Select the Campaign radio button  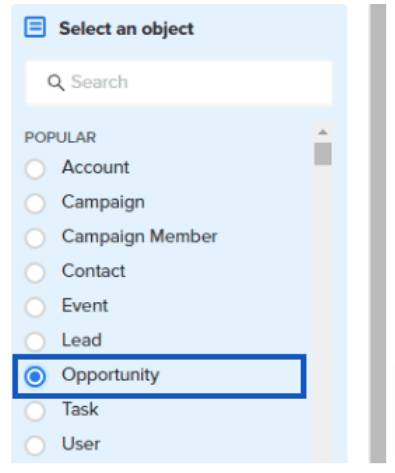[x=35, y=203]
